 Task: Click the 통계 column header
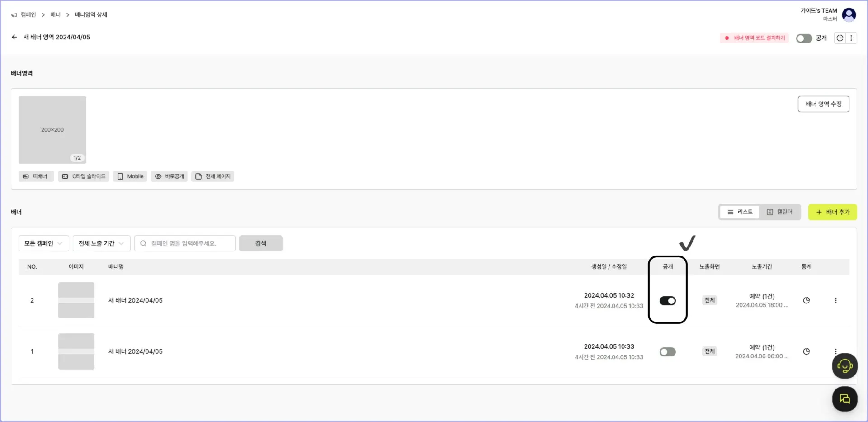[x=807, y=267]
